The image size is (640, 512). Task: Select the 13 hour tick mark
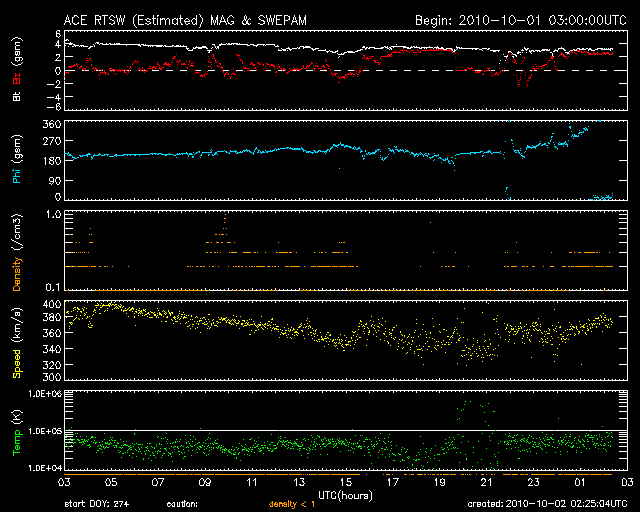pos(298,482)
